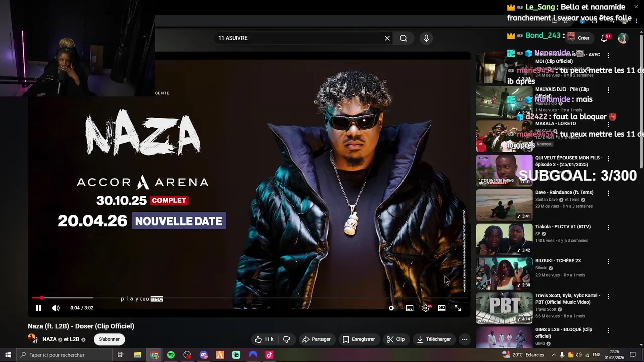Open the Windows Start menu
Image resolution: width=644 pixels, height=362 pixels.
click(x=8, y=355)
